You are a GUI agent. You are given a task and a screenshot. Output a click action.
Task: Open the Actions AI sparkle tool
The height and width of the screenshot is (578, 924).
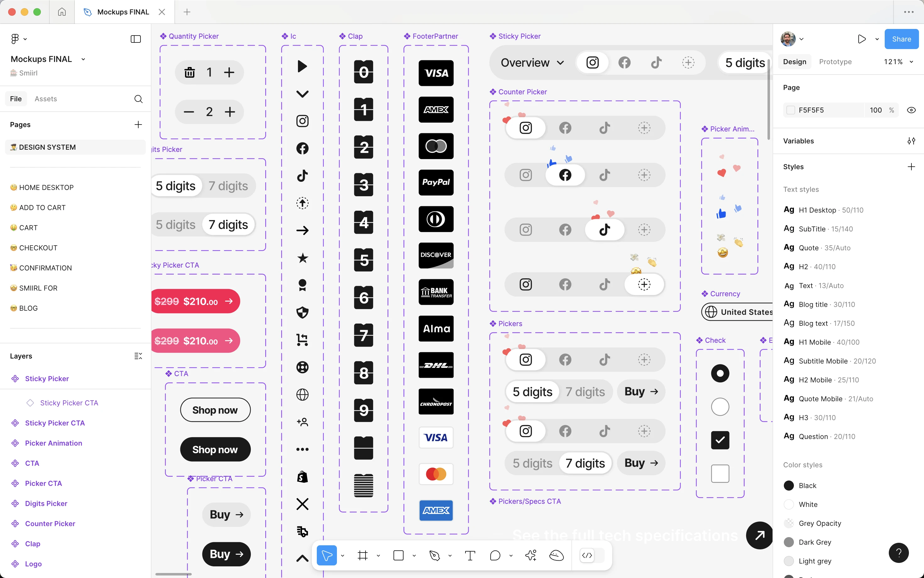[x=531, y=555]
